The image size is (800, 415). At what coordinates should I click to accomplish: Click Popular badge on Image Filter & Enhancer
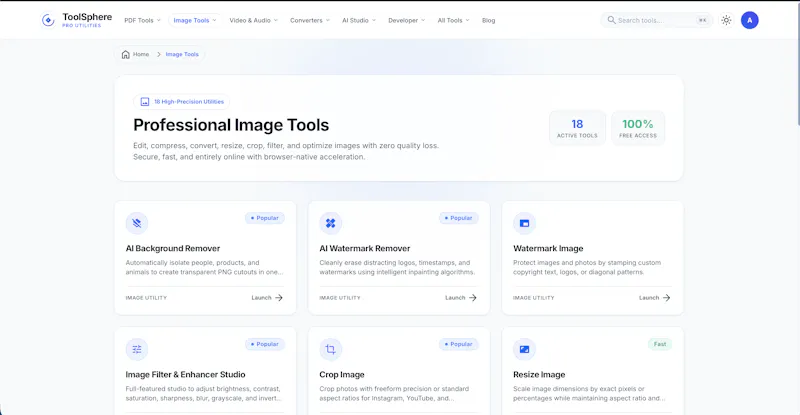tap(265, 344)
